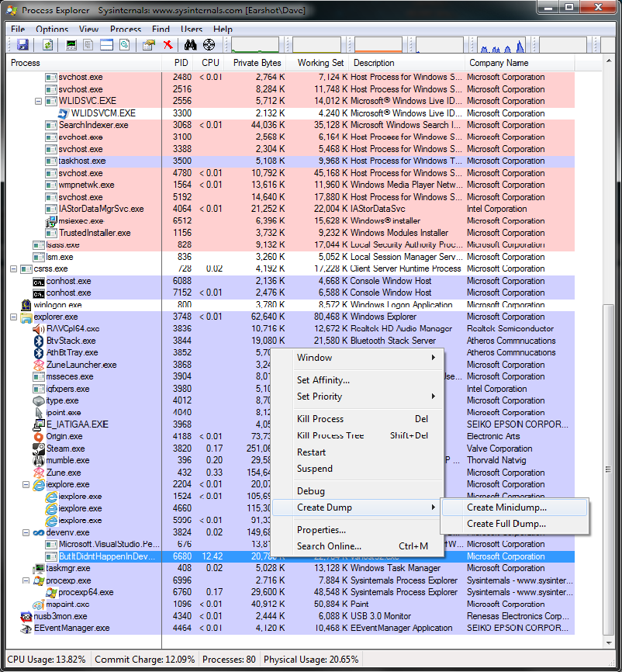Screen dimensions: 622x672
Task: Click the DLL/handle view toolbar icon
Action: point(125,44)
